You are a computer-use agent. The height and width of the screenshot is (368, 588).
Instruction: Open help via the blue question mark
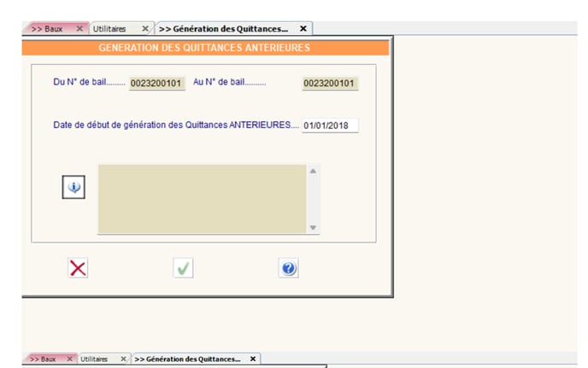tap(288, 268)
